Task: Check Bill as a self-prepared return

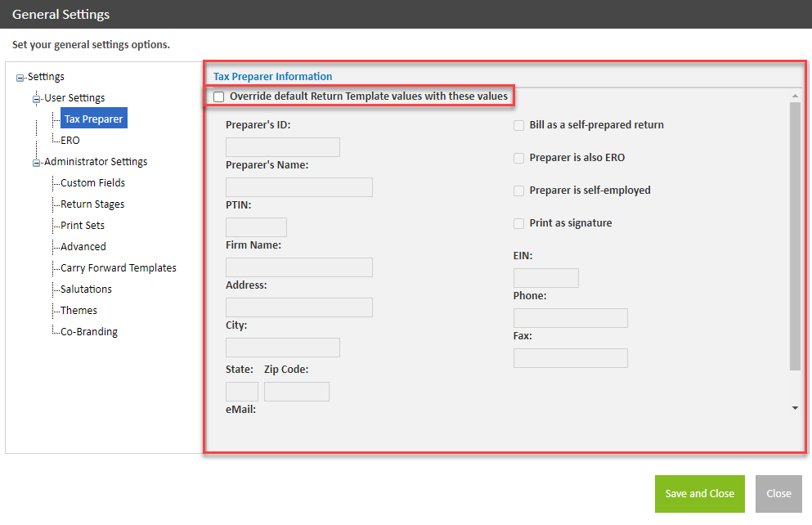Action: click(x=518, y=125)
